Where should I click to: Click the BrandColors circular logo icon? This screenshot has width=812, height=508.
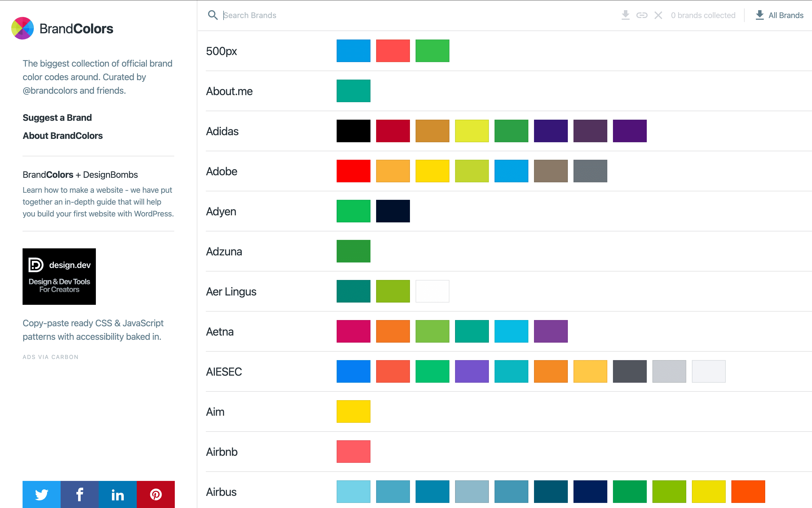coord(23,28)
